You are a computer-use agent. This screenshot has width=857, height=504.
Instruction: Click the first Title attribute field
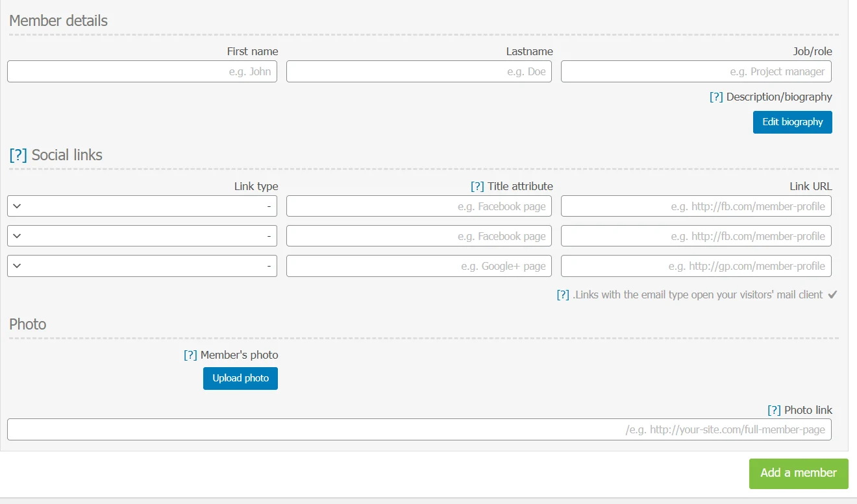[x=419, y=206]
